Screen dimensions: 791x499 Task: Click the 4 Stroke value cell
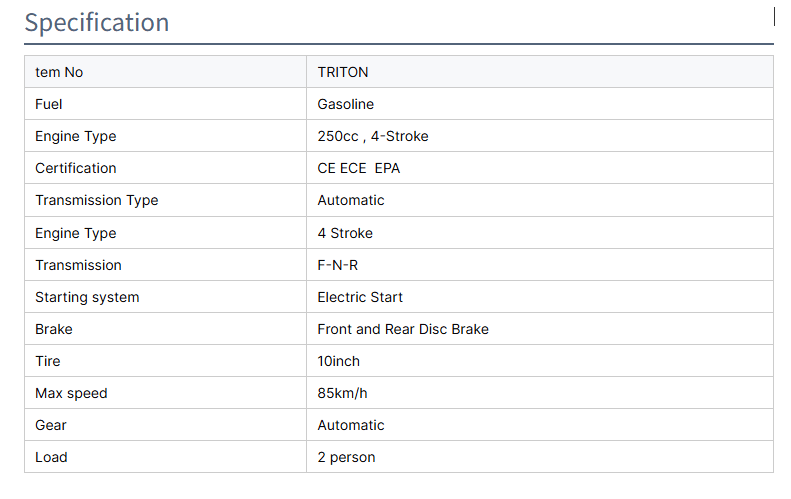click(x=345, y=233)
